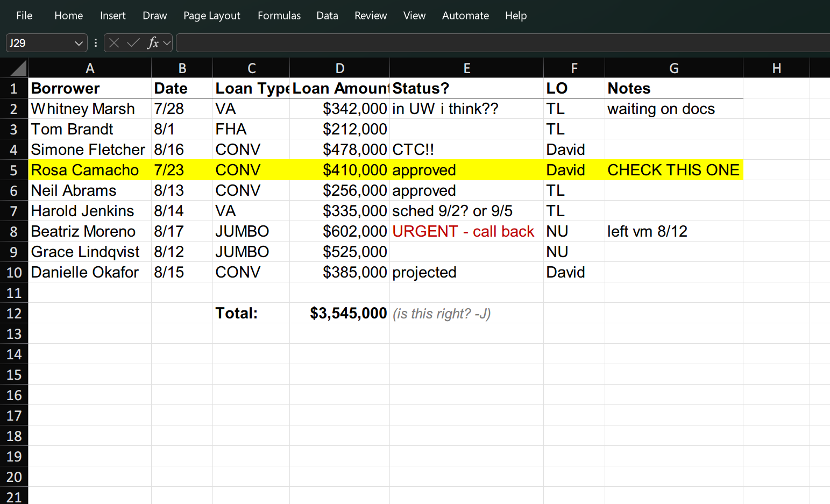Select row 1 header

14,88
